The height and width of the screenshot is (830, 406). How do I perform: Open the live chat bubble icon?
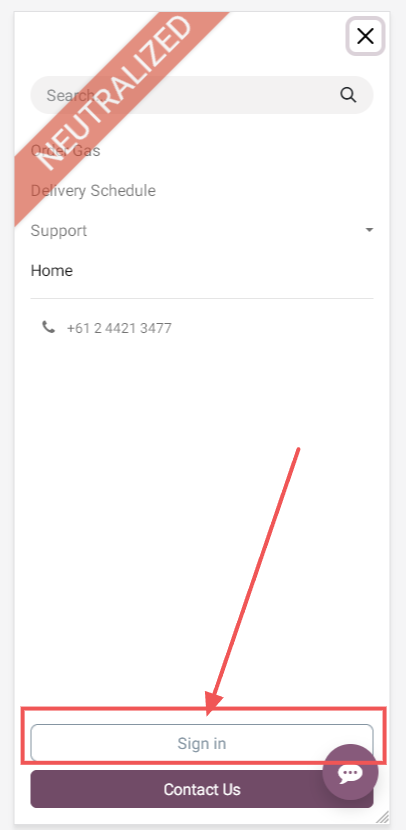[x=350, y=772]
